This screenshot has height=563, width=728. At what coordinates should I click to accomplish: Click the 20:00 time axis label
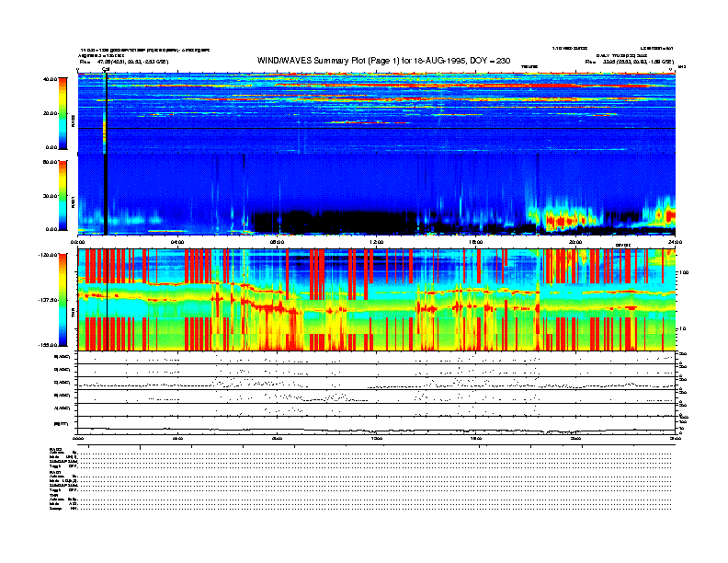point(575,242)
